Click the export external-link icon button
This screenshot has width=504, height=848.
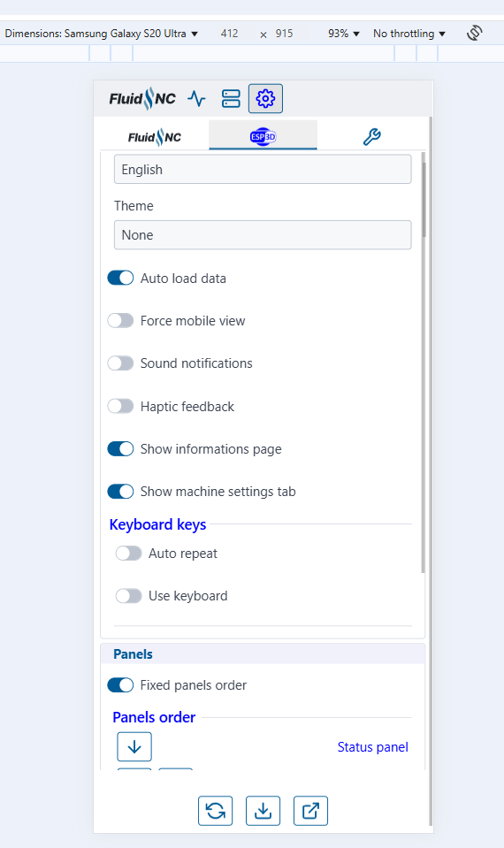click(x=310, y=811)
